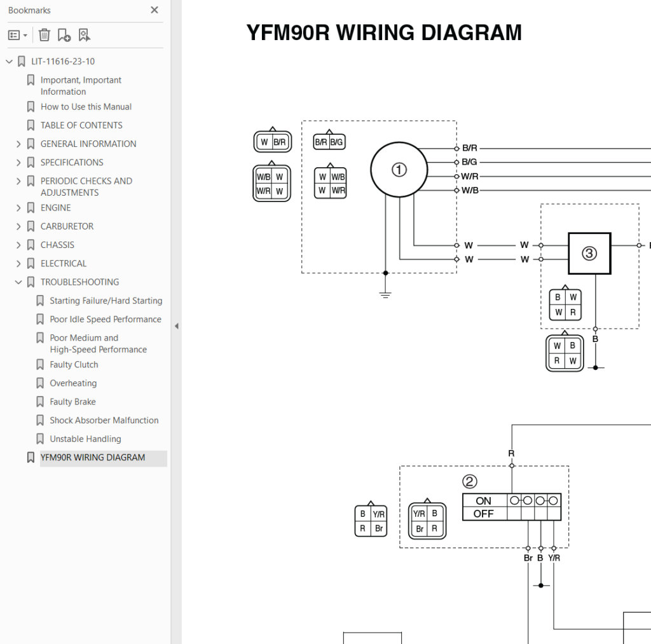651x644 pixels.
Task: Click component number 3 box in diagram
Action: tap(589, 254)
